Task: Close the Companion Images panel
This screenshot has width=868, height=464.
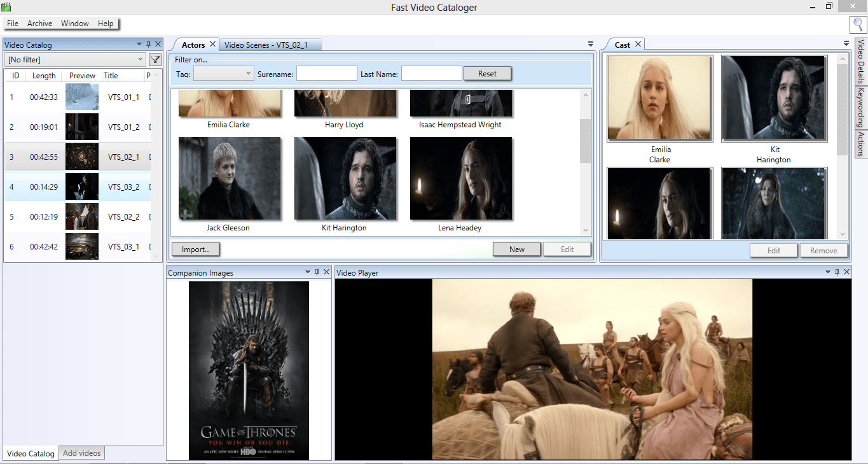Action: coord(326,272)
